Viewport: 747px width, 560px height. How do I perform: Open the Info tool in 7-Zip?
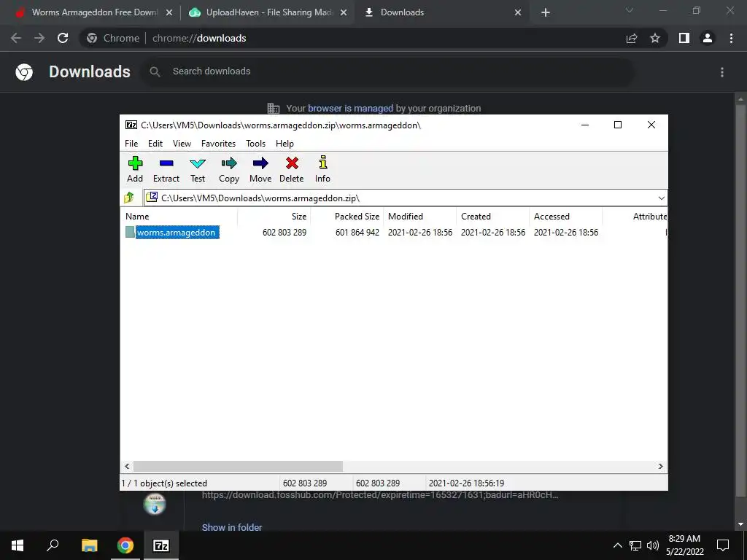pos(323,163)
